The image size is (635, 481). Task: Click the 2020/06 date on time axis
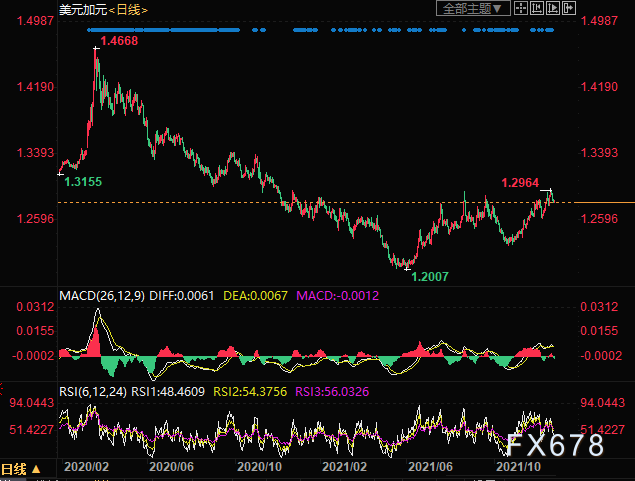[171, 467]
